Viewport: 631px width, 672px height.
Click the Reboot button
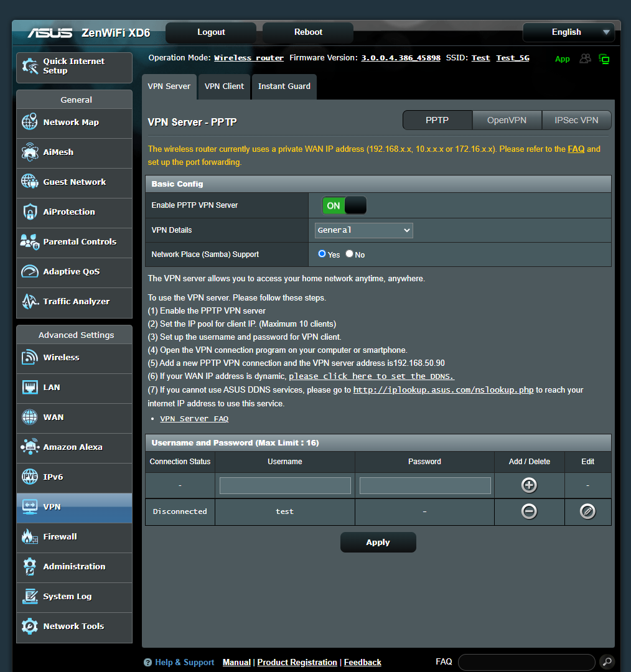point(308,32)
